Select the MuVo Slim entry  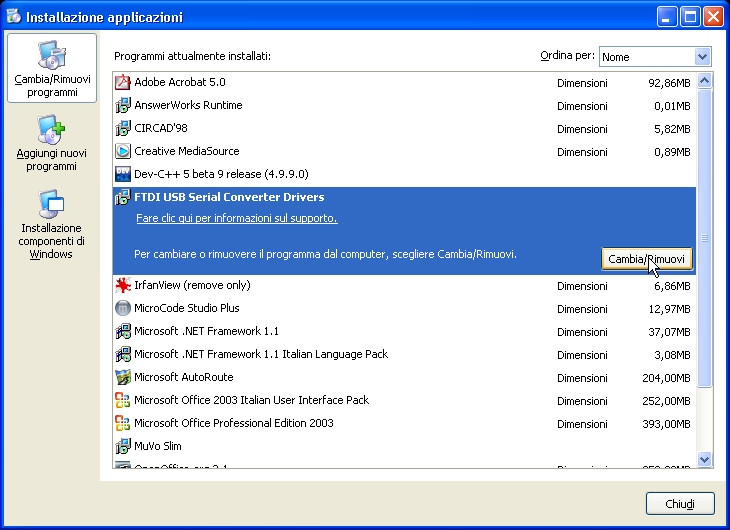click(x=404, y=446)
